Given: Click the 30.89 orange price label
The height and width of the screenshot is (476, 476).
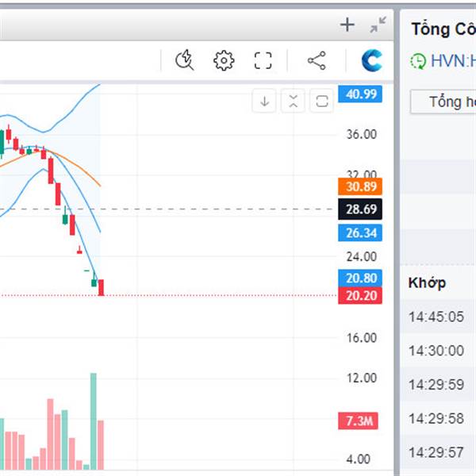Looking at the screenshot, I should point(359,187).
